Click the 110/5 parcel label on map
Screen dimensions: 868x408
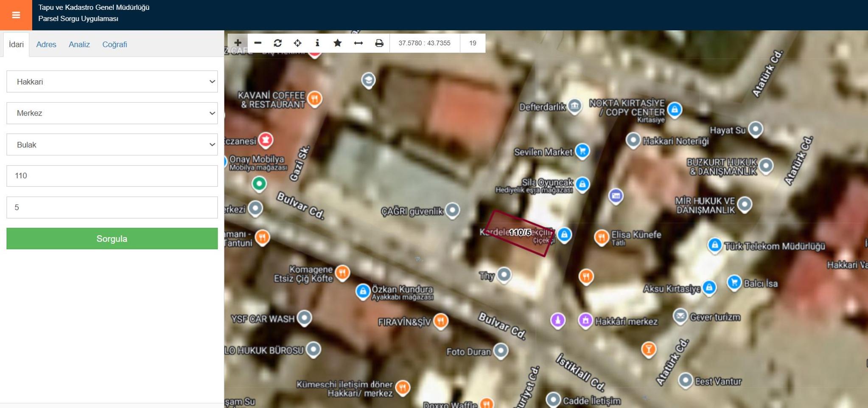pos(520,233)
